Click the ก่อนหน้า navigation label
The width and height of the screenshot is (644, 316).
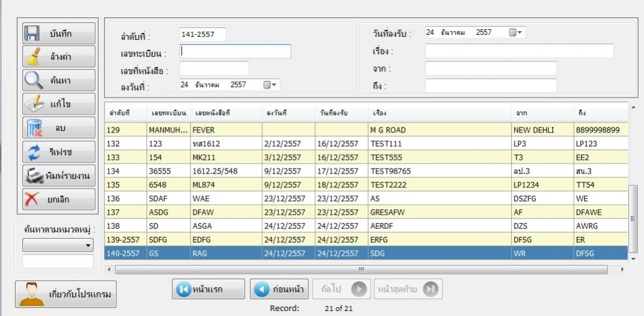[288, 290]
